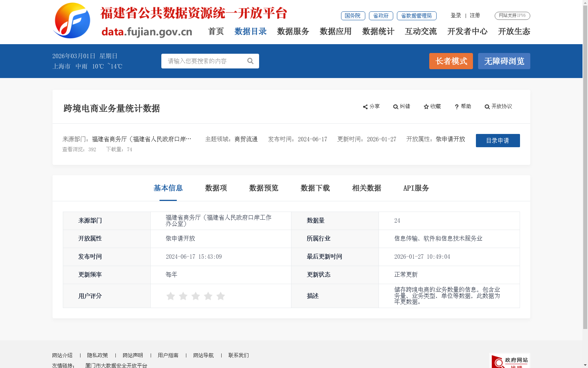Click the scrollbar up arrow
The height and width of the screenshot is (368, 588).
click(585, 3)
